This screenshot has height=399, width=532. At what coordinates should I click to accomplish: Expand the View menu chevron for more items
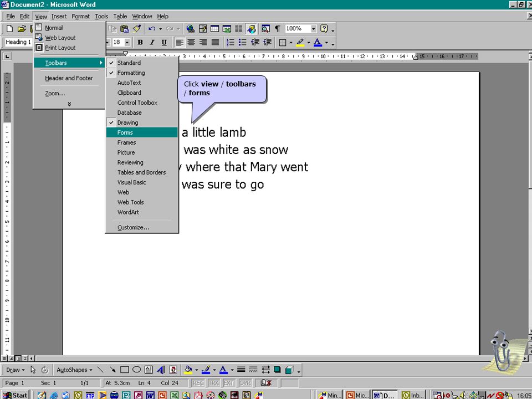pyautogui.click(x=69, y=104)
